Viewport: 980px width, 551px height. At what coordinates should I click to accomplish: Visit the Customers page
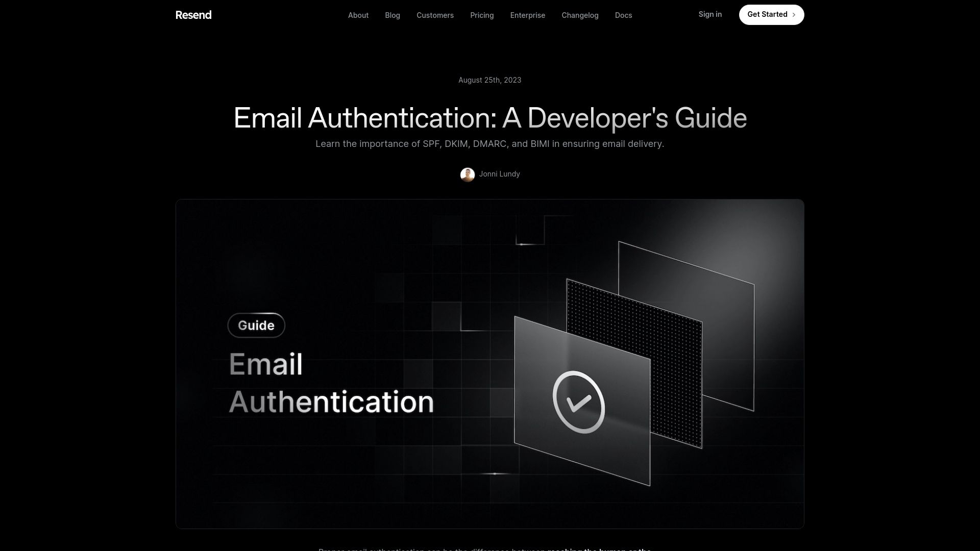[x=435, y=15]
